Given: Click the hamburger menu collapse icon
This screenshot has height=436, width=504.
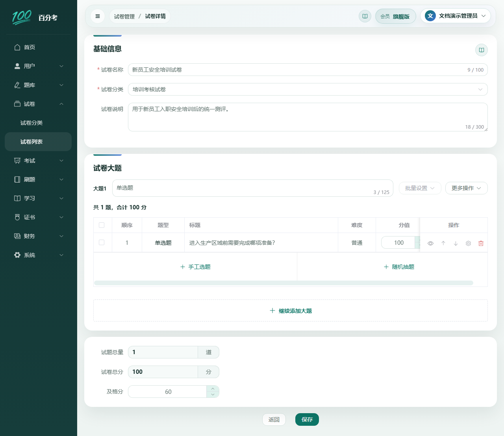Looking at the screenshot, I should [x=98, y=16].
